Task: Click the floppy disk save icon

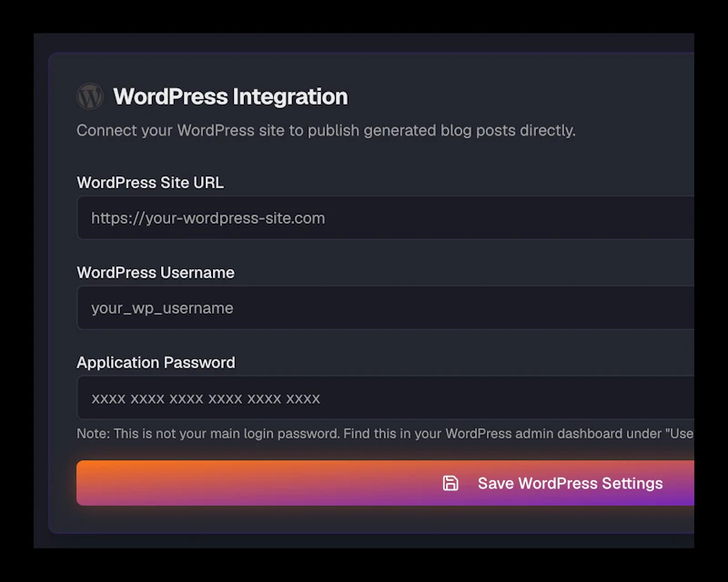Action: [x=450, y=483]
